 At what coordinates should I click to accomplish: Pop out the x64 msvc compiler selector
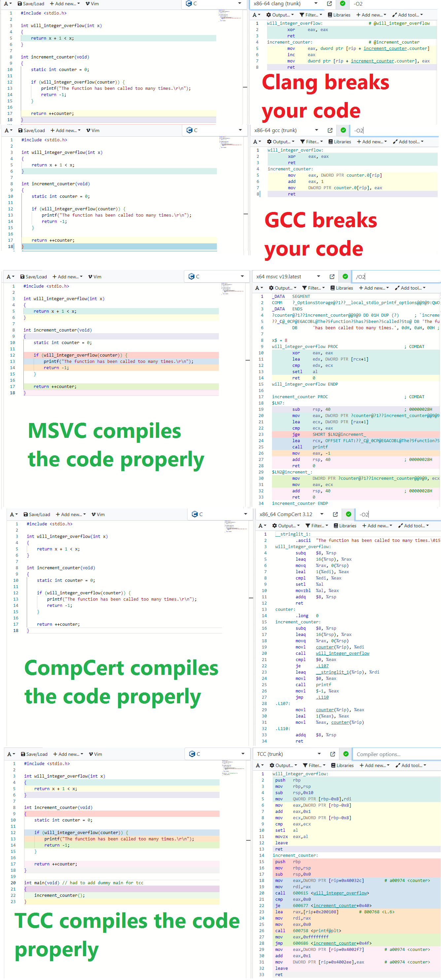click(332, 277)
